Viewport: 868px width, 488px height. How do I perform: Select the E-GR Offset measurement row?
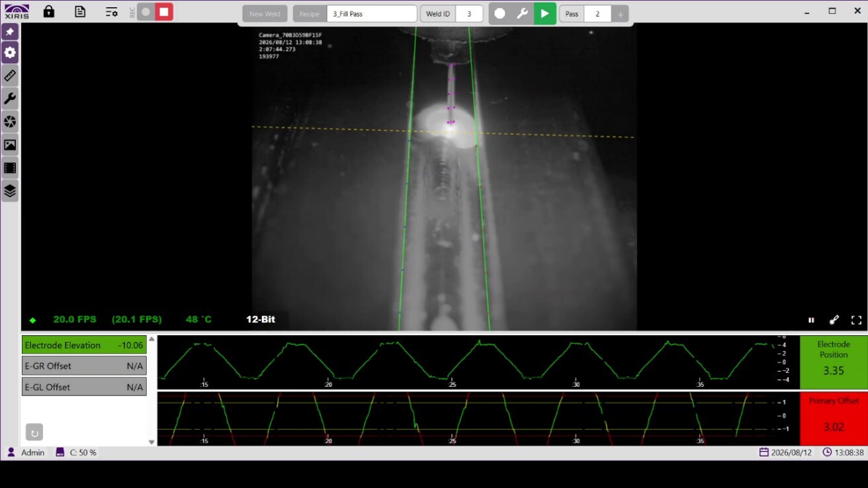point(84,366)
